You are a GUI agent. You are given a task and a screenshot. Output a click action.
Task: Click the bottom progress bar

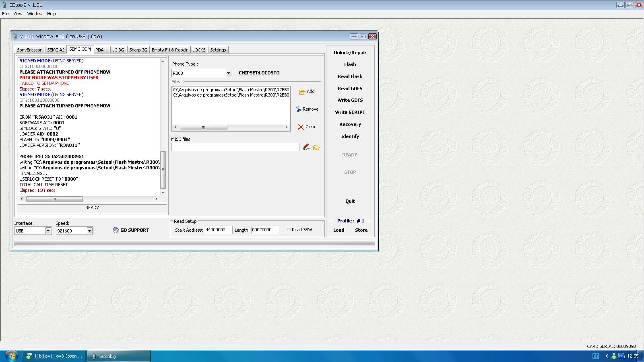195,243
